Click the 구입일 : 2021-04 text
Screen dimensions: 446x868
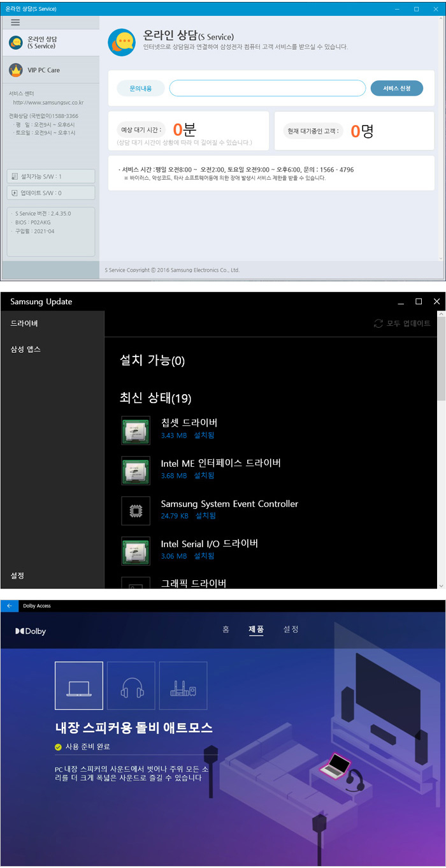pyautogui.click(x=34, y=232)
